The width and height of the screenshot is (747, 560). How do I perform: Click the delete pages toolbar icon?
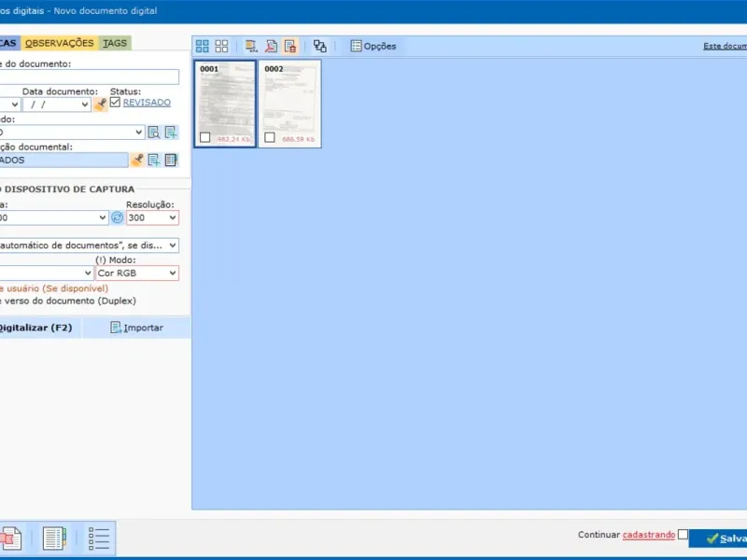coord(290,46)
